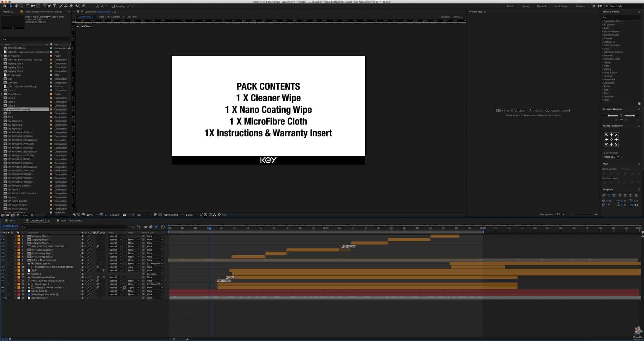Screen dimensions: 644x341
Task: Select the Pen tool in toolbar
Action: [x=49, y=6]
